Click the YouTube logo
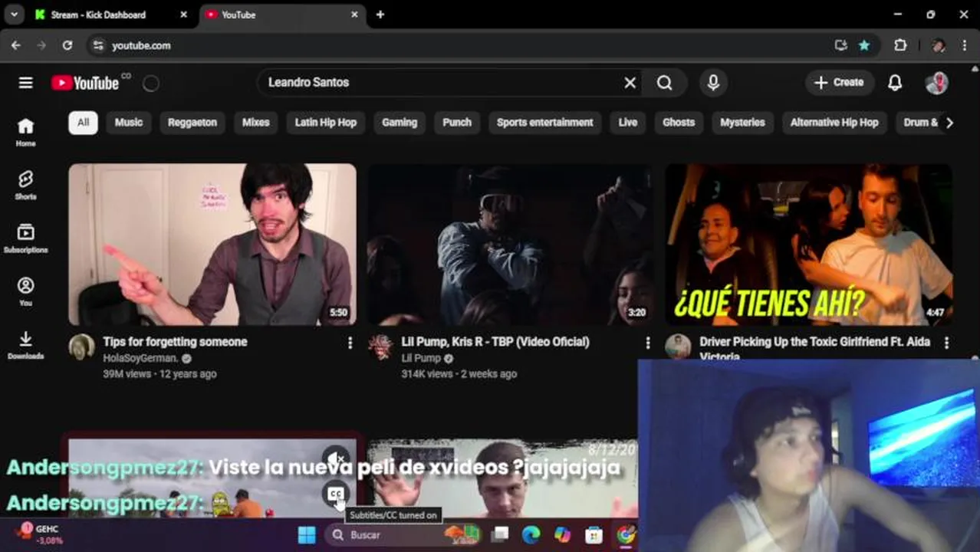980x552 pixels. [x=85, y=83]
